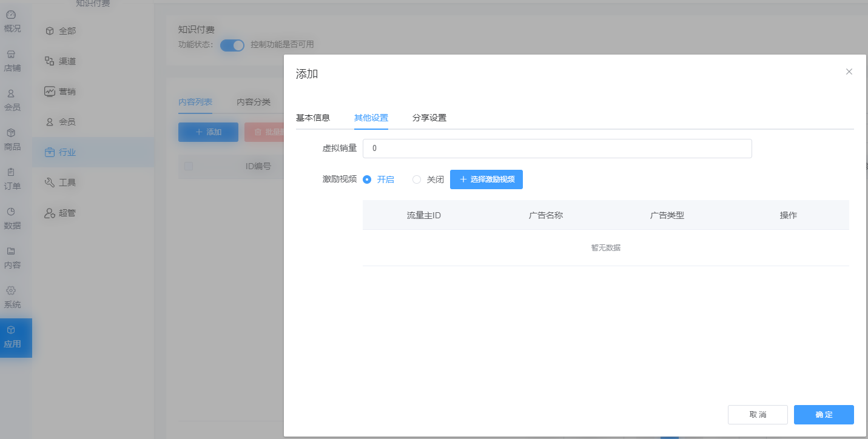
Task: Toggle the 功能状态 switch
Action: [x=232, y=45]
